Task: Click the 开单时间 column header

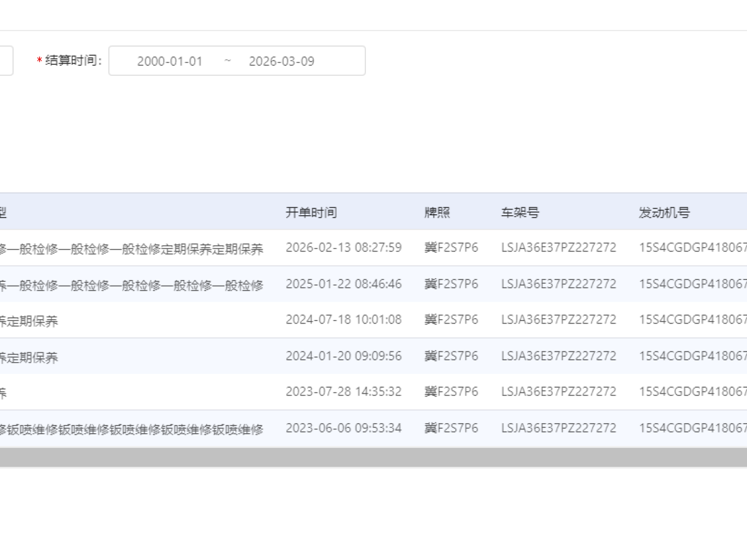Action: (311, 212)
